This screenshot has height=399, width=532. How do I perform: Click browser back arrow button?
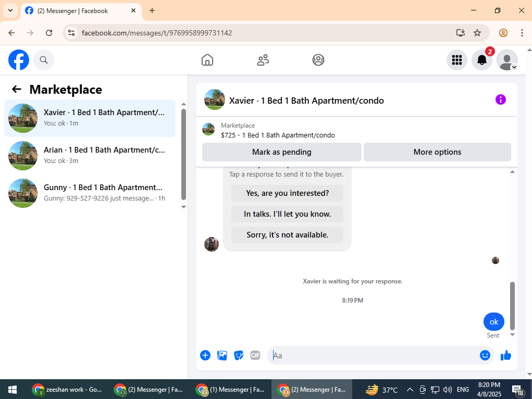tap(11, 33)
